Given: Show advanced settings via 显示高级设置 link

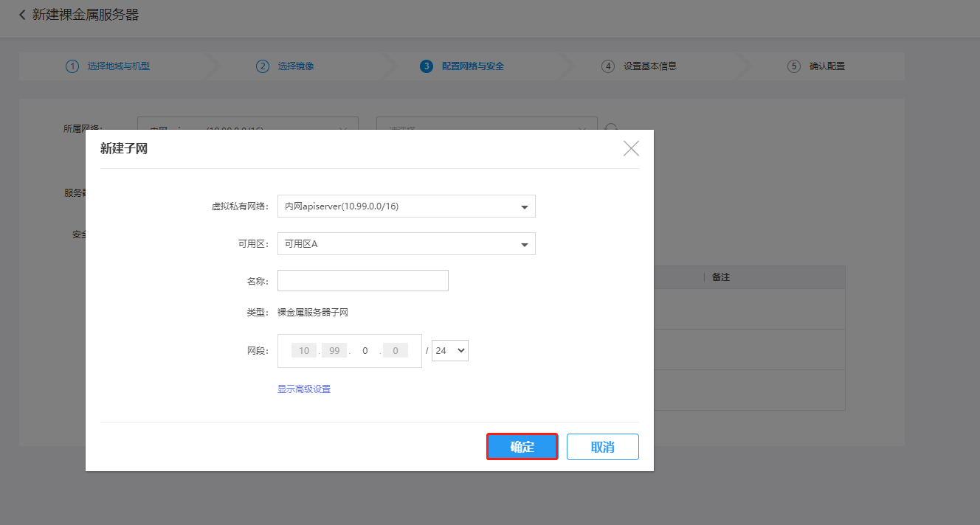Looking at the screenshot, I should [x=304, y=389].
